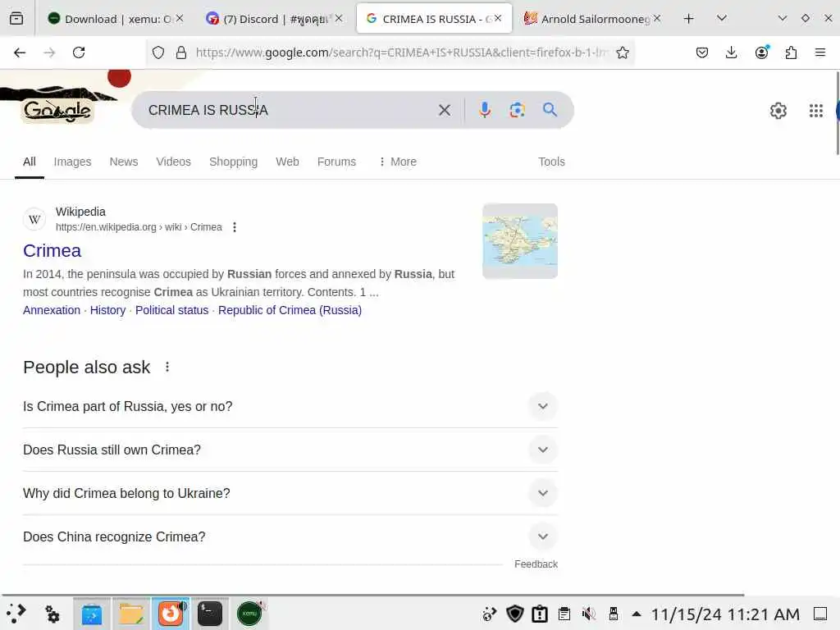840x630 pixels.
Task: Select the All results tab
Action: coord(30,162)
